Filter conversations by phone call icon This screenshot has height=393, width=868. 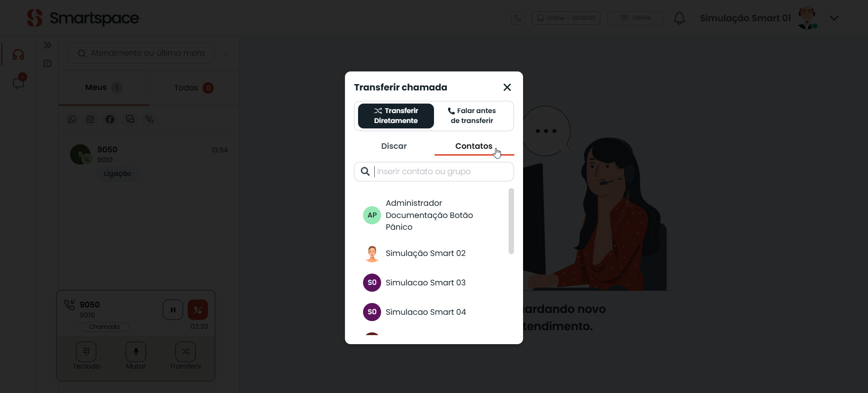pyautogui.click(x=150, y=119)
